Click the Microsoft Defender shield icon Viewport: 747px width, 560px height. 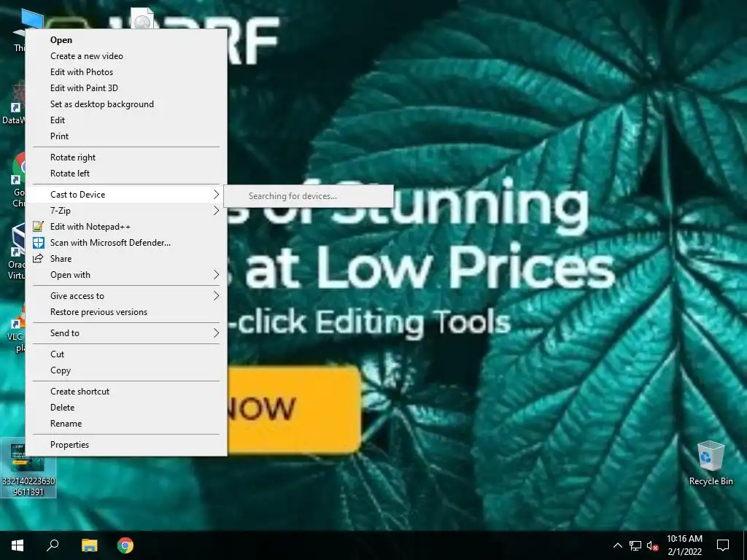click(x=38, y=243)
